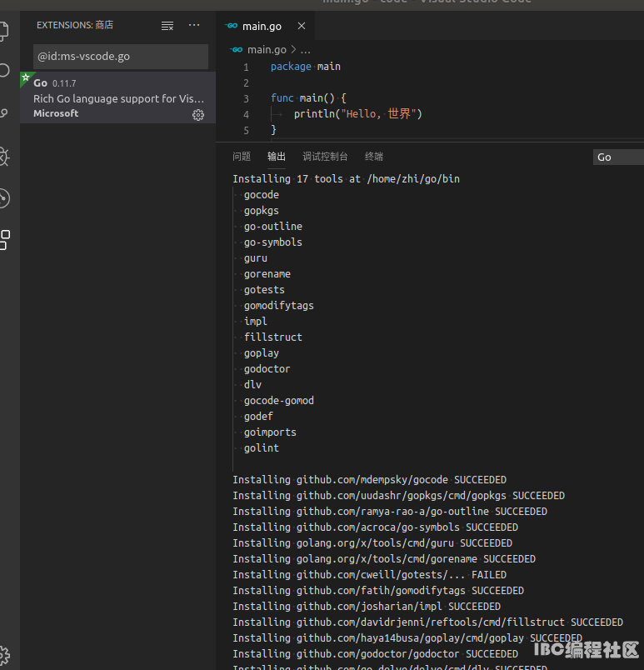Viewport: 644px width, 670px height.
Task: Click the extension search field
Action: click(x=121, y=57)
